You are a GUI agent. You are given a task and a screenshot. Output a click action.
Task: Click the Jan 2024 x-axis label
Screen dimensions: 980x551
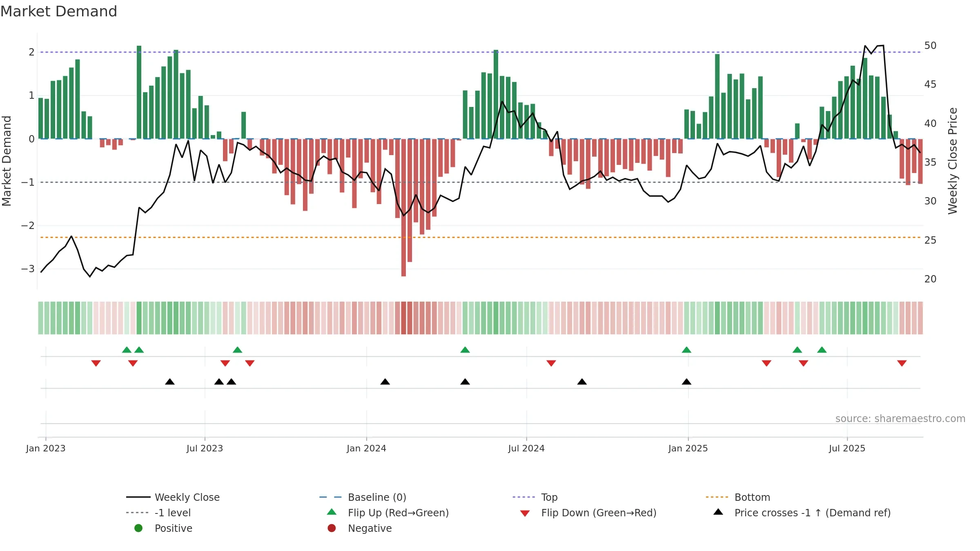pyautogui.click(x=366, y=449)
